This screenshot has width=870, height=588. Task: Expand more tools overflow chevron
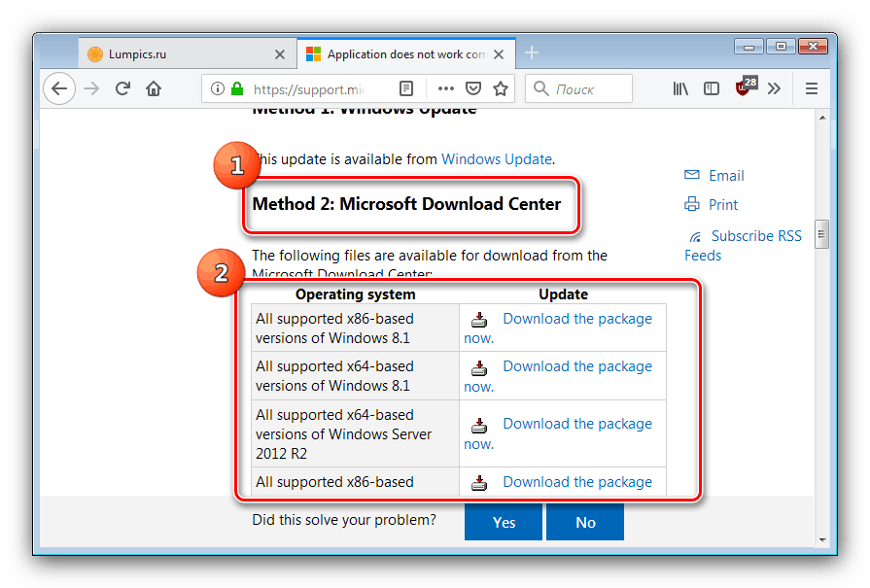[x=774, y=88]
